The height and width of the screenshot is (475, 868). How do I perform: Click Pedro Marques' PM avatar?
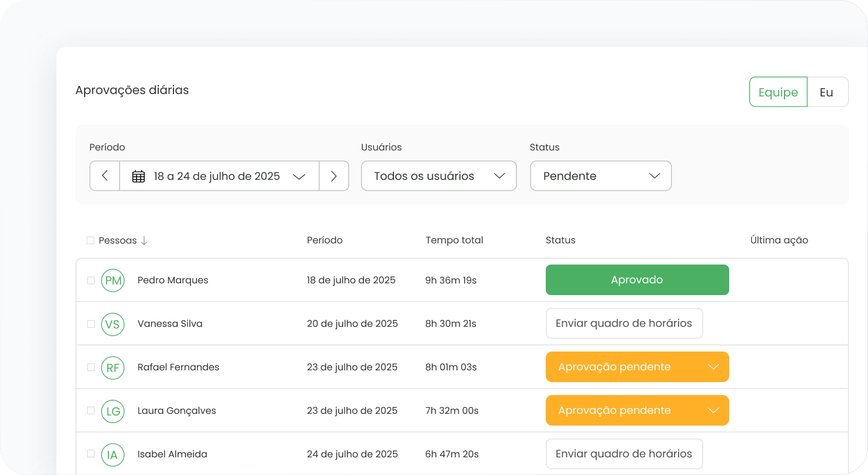(x=113, y=280)
